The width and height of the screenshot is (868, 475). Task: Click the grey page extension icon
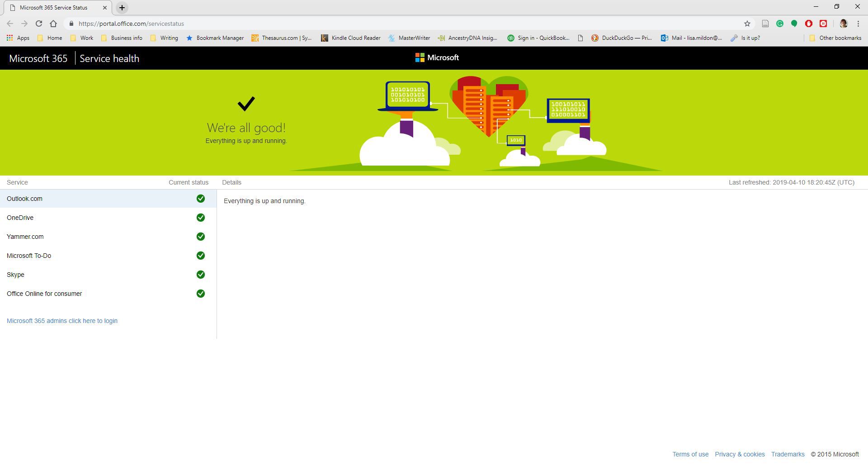pos(765,24)
